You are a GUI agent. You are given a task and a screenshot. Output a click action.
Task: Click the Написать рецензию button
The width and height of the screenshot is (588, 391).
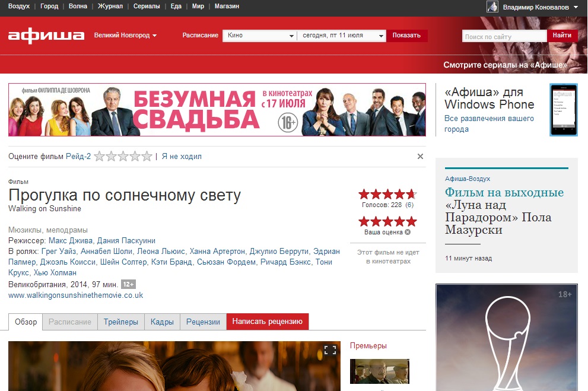pos(268,322)
